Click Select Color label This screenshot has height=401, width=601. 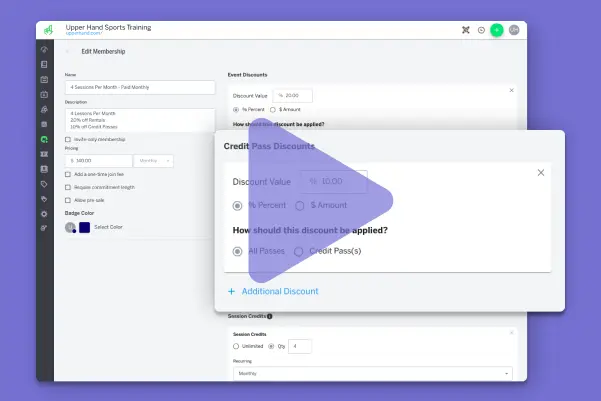(108, 227)
